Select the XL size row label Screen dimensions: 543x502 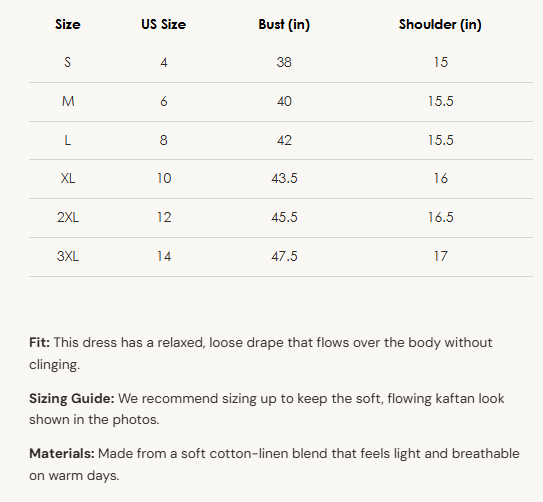point(68,178)
